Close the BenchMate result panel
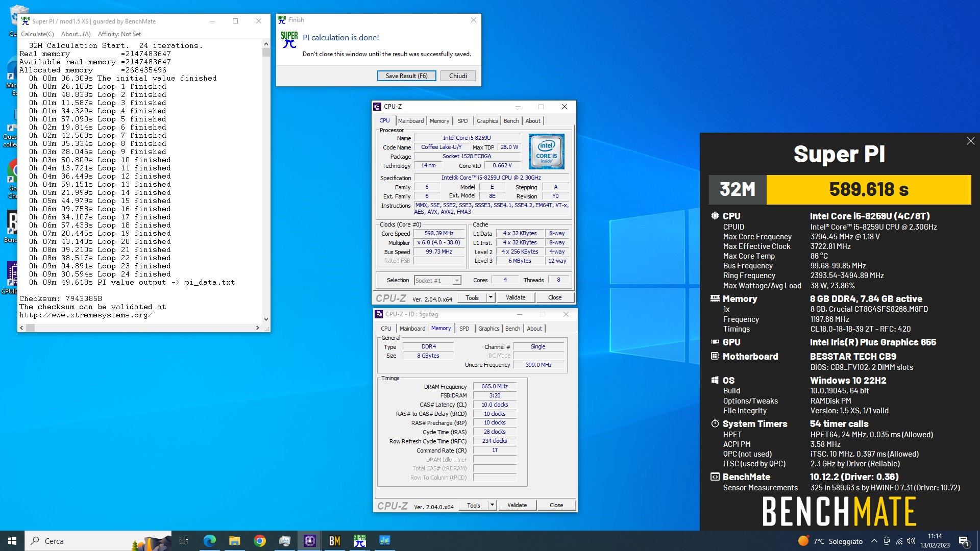Screen dimensions: 980x551 (970, 141)
